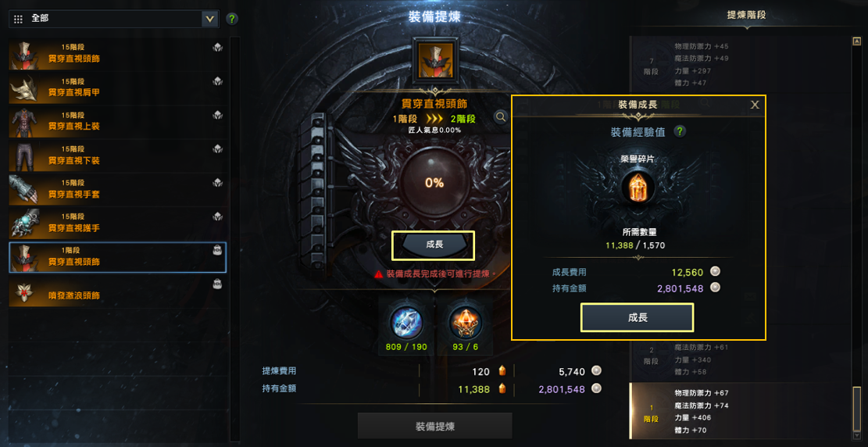The width and height of the screenshot is (868, 447).
Task: Close the 裝備成長 popup with X
Action: pyautogui.click(x=755, y=105)
